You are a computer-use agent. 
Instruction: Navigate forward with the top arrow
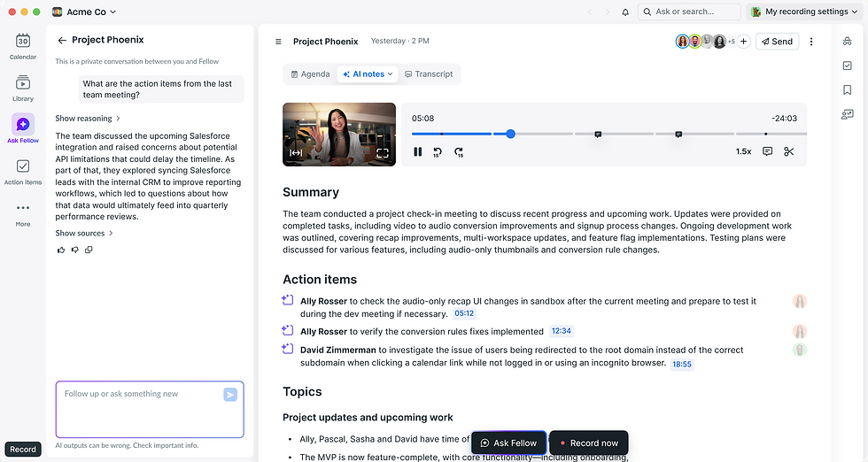[608, 12]
